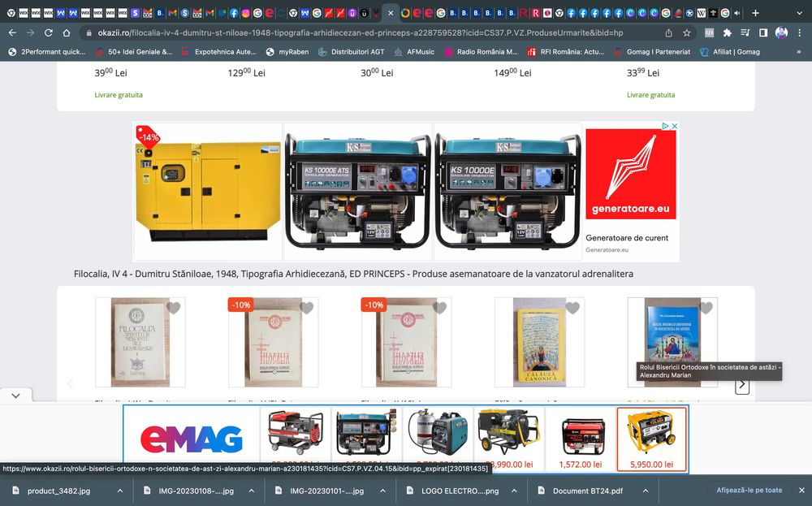Share this page from the address bar
The image size is (812, 506).
click(x=668, y=32)
